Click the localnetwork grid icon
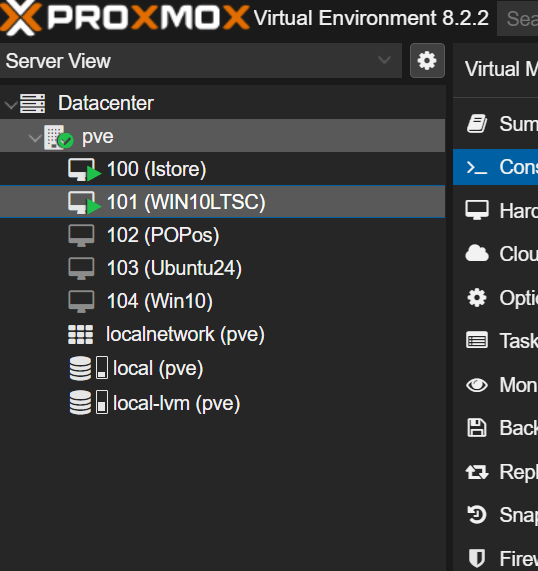This screenshot has height=571, width=538. (x=80, y=335)
